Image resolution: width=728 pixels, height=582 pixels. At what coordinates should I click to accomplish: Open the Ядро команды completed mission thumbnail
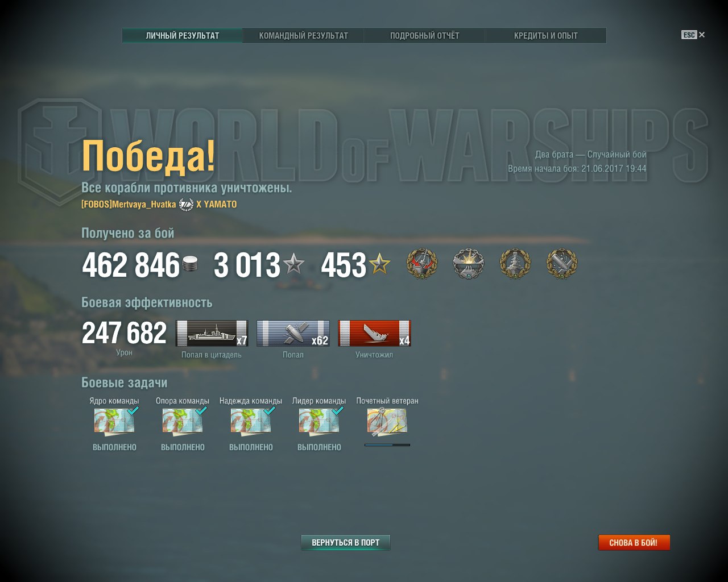(114, 421)
